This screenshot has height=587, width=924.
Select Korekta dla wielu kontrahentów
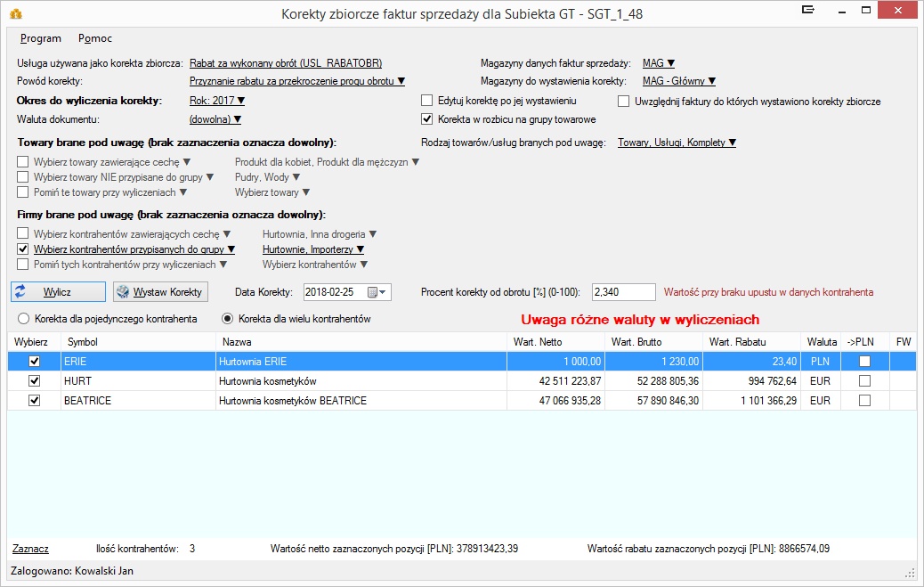[x=228, y=319]
